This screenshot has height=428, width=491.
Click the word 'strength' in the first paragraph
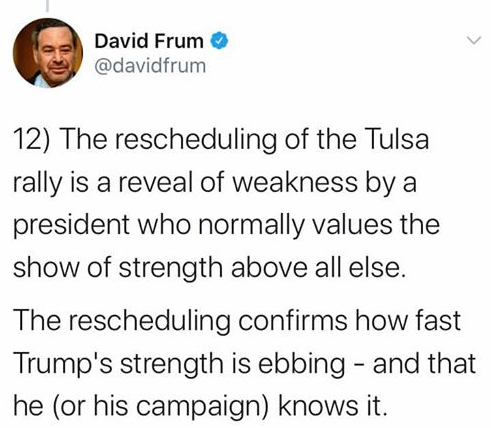tap(170, 268)
